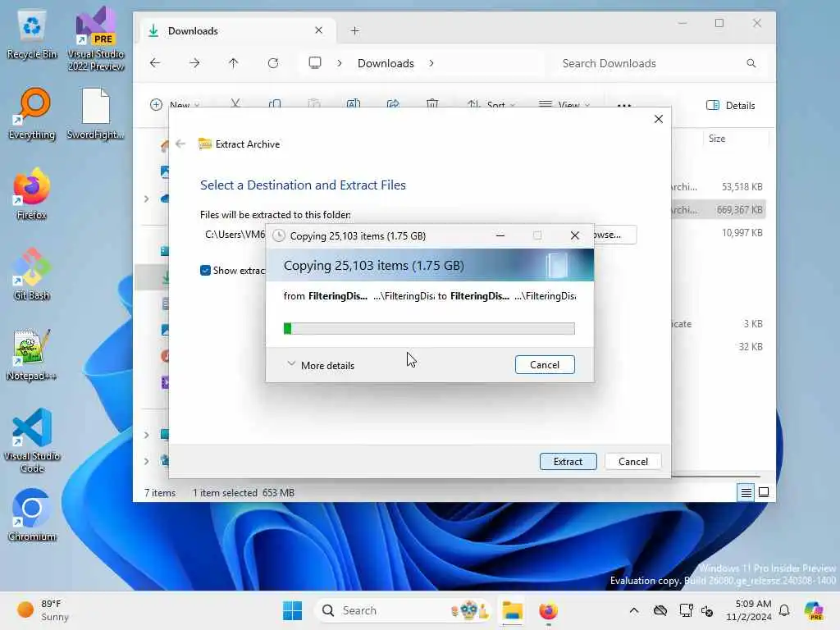Open Copilot Preview in the taskbar

coord(814,610)
